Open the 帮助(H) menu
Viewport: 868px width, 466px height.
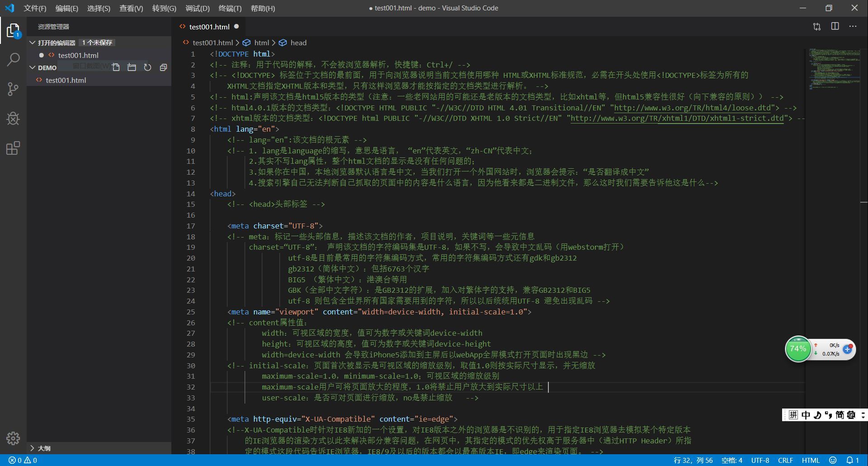click(x=263, y=8)
